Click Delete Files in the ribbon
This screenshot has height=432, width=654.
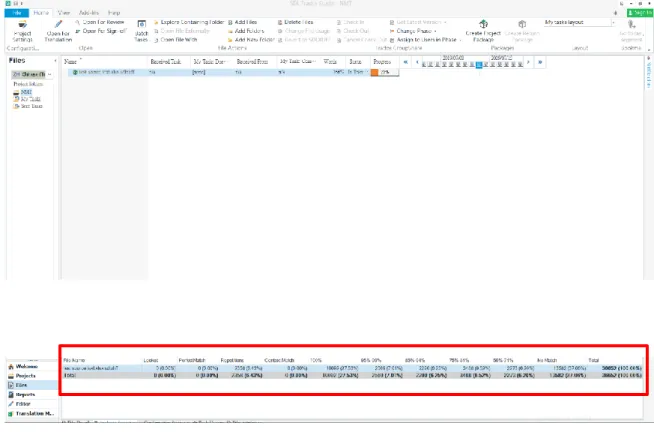click(x=295, y=22)
